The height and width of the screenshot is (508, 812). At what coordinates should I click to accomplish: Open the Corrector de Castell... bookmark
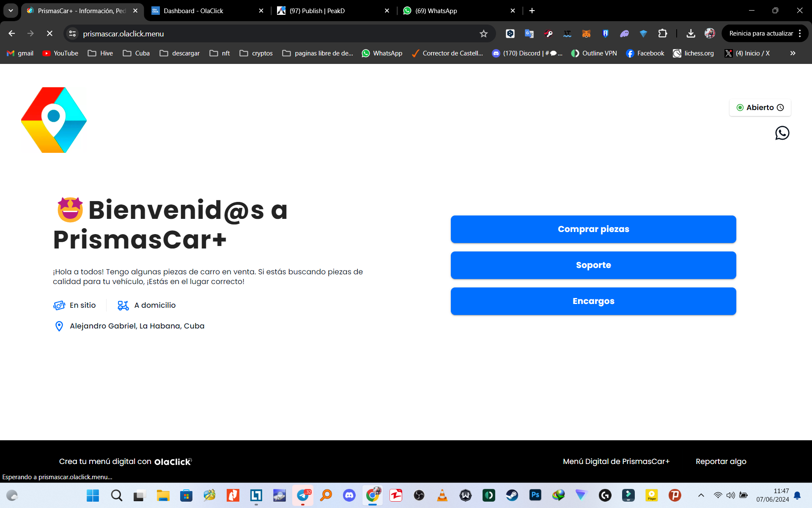(x=447, y=53)
